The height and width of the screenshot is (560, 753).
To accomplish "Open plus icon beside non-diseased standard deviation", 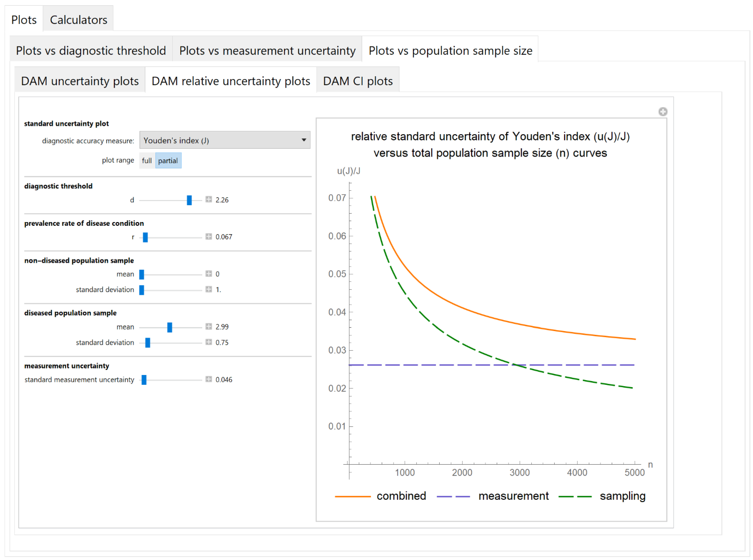I will [x=209, y=289].
